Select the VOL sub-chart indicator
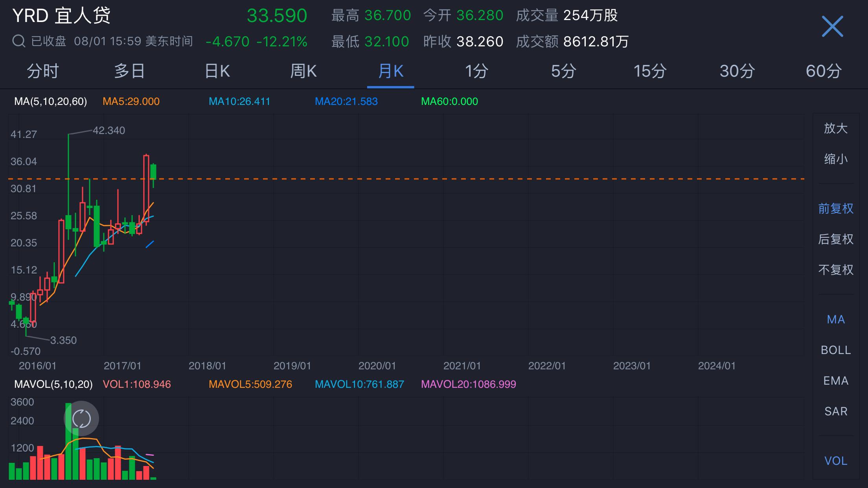Viewport: 868px width, 488px height. click(x=836, y=461)
